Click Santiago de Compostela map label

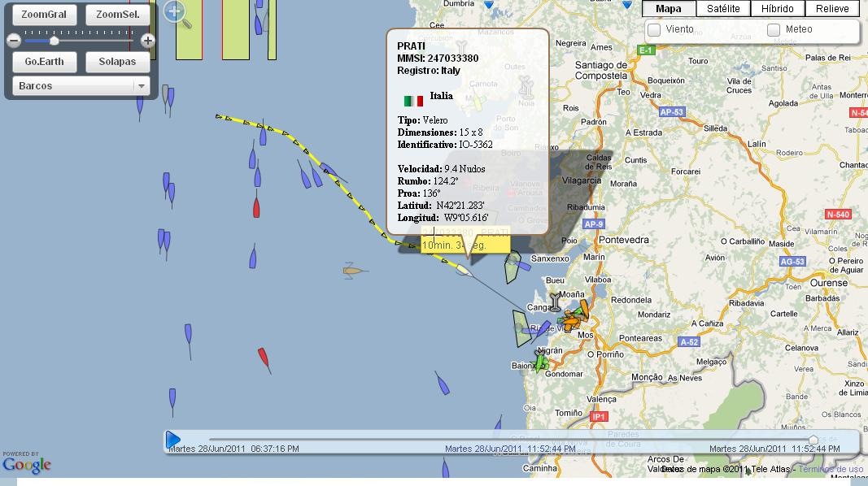click(601, 70)
